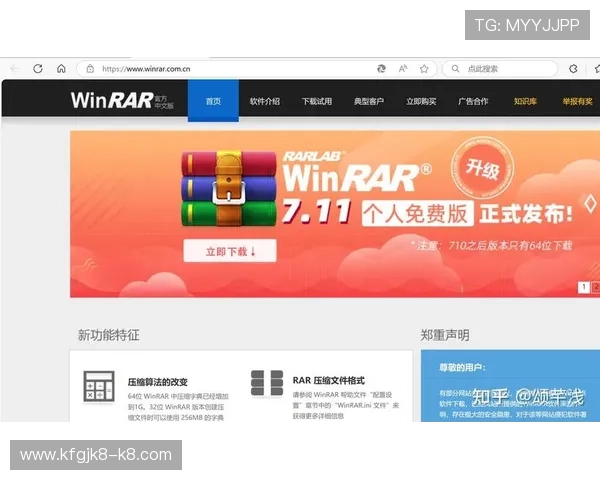Screen dimensions: 600x480
Task: Add page to favorites star
Action: pos(424,69)
